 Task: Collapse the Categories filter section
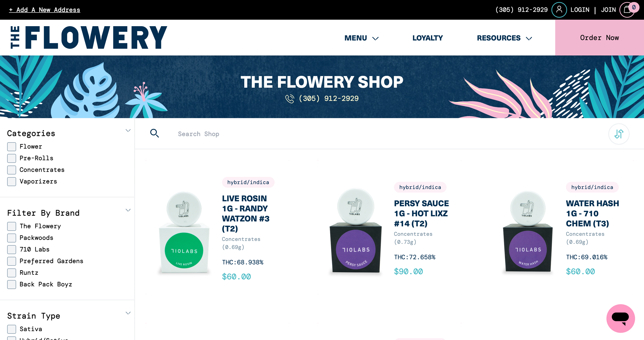coord(128,131)
